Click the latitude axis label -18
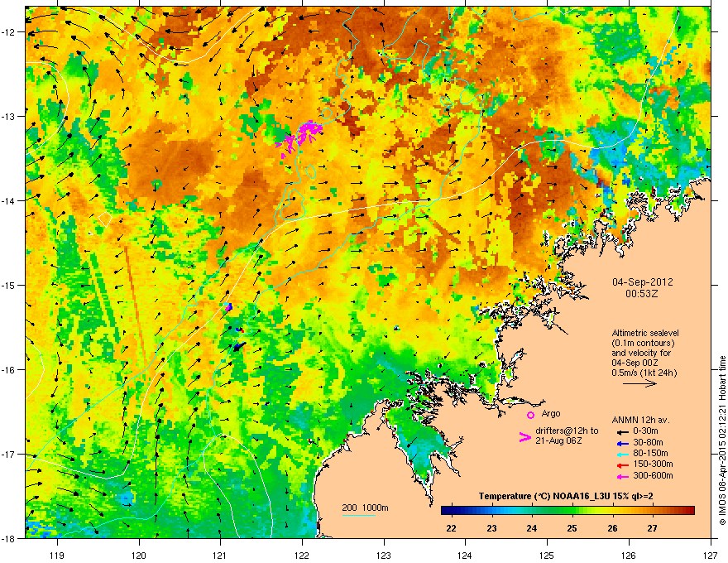728x563 pixels. [8, 538]
